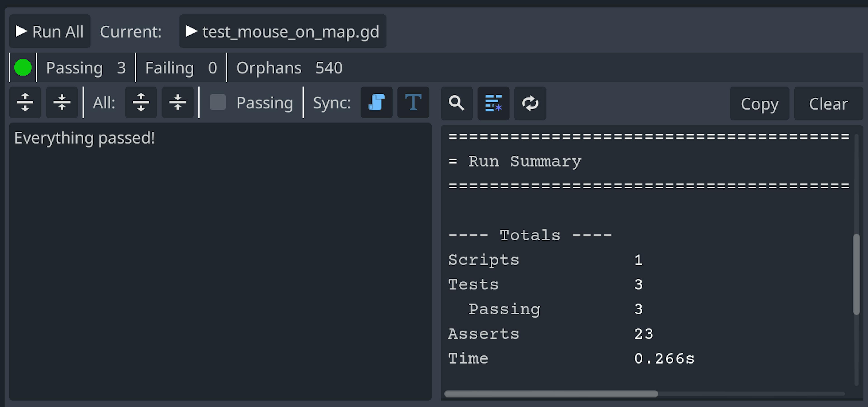Click the output horizontal scrollbar thumb

coord(551,393)
